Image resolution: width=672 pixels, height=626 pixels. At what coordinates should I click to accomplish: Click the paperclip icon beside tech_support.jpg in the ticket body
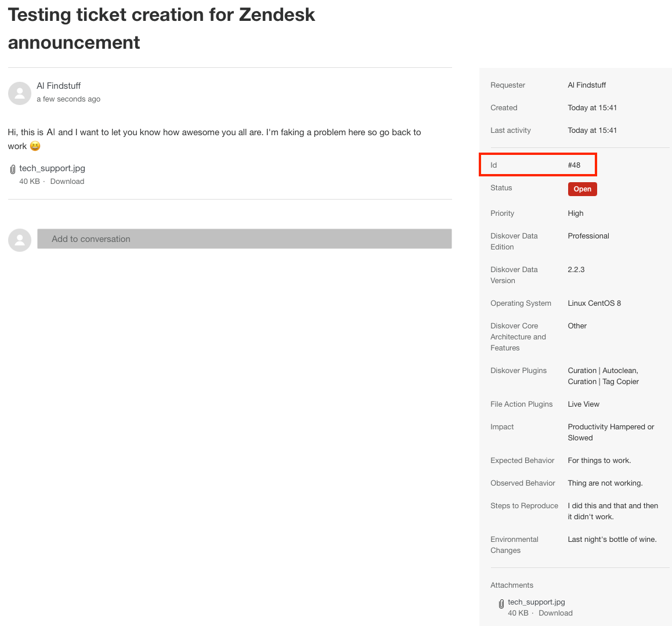click(x=12, y=168)
